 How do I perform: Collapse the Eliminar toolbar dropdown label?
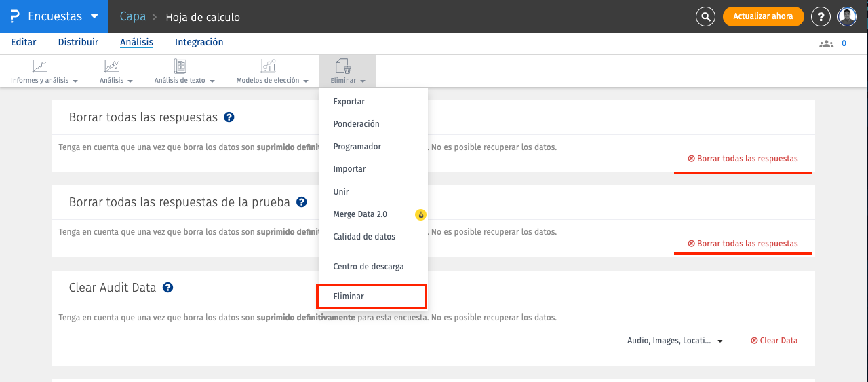[348, 81]
